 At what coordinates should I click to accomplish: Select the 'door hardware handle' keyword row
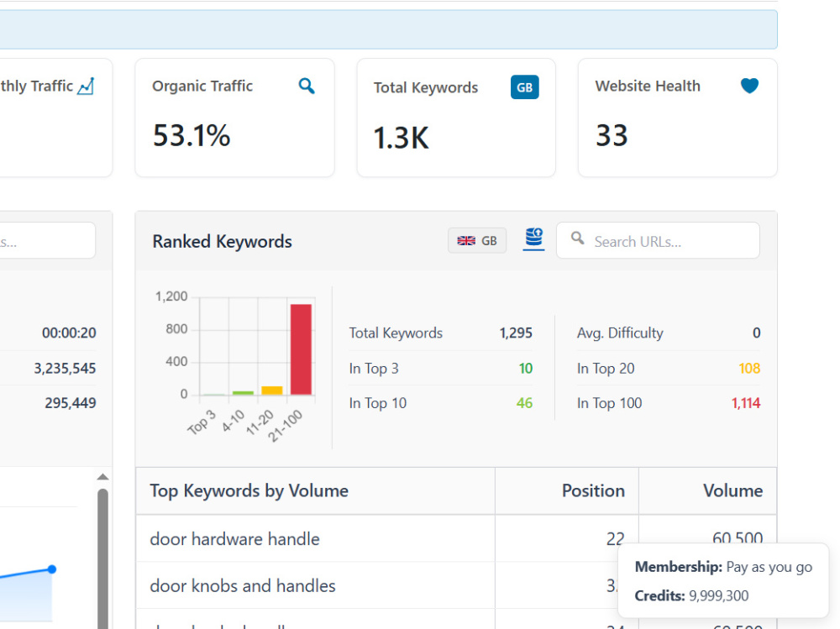coord(456,538)
